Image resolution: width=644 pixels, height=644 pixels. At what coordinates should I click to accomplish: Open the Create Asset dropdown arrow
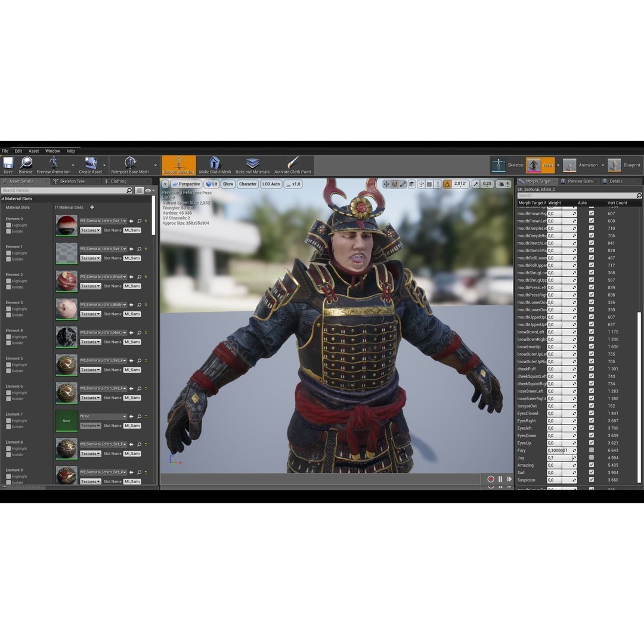click(104, 165)
